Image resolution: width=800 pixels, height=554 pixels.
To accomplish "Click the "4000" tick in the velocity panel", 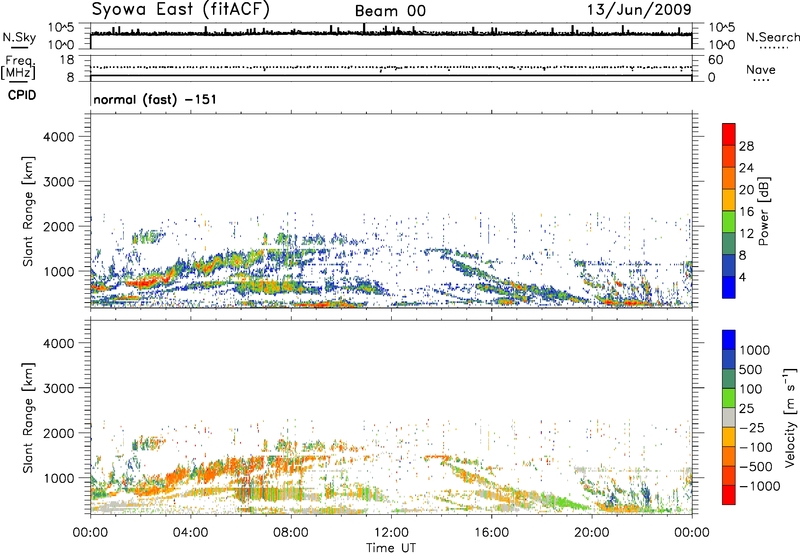I will [59, 343].
